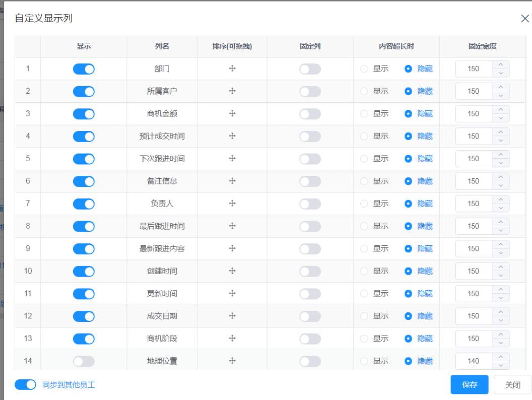Click the drag handle icon for 成交日期
The image size is (532, 400).
tap(232, 316)
